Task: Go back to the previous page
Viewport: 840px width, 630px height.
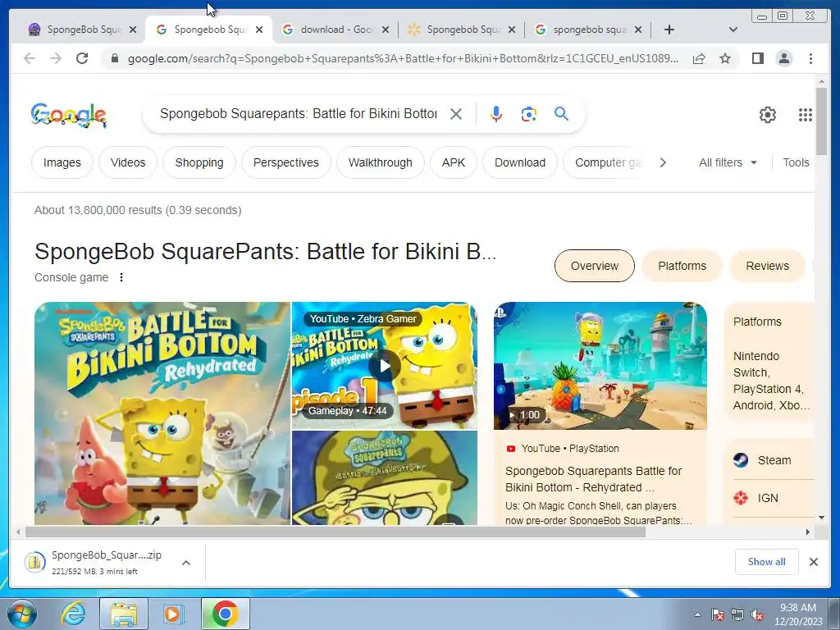Action: (30, 58)
